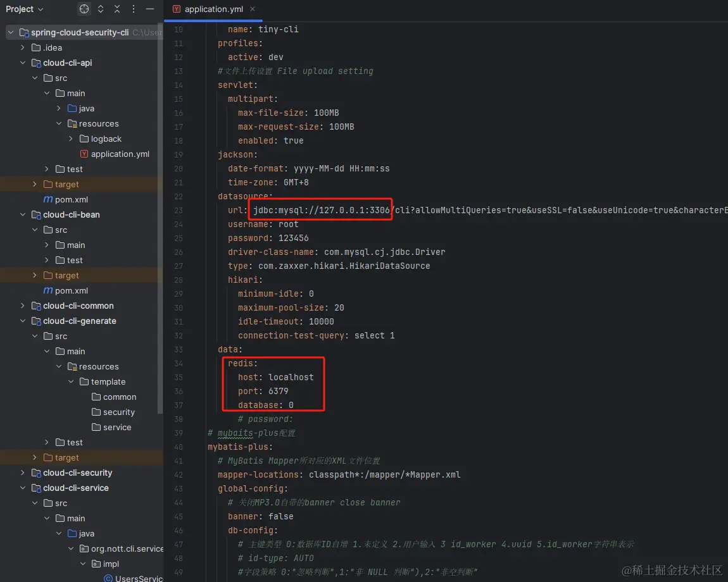This screenshot has height=582, width=728.
Task: Collapse the cloud-cli-api module
Action: 23,63
